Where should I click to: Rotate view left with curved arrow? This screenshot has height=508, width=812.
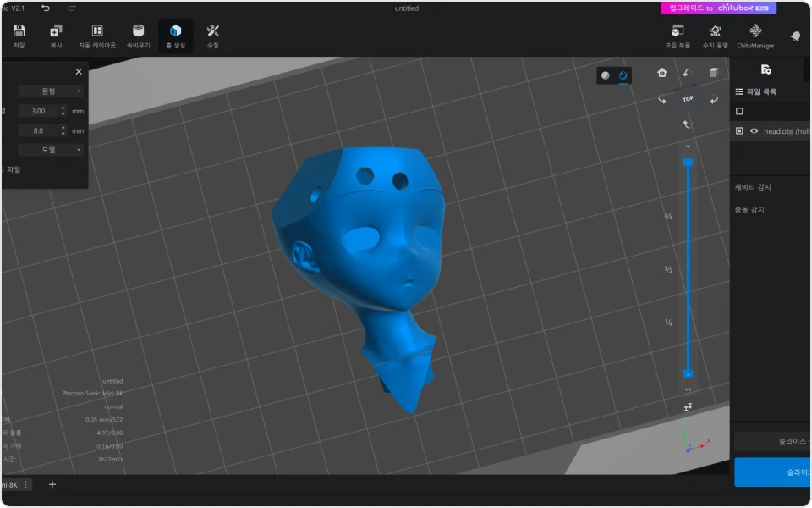click(x=661, y=99)
